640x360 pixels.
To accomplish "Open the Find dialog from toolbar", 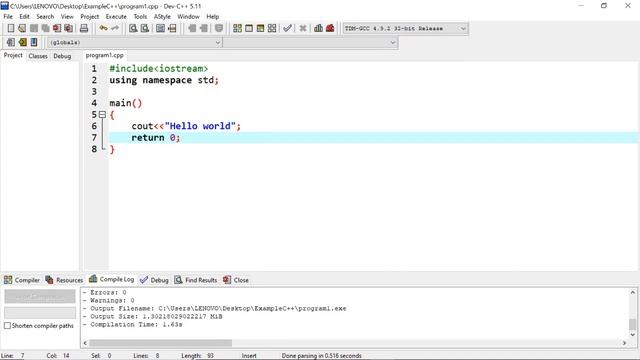I will pyautogui.click(x=133, y=28).
